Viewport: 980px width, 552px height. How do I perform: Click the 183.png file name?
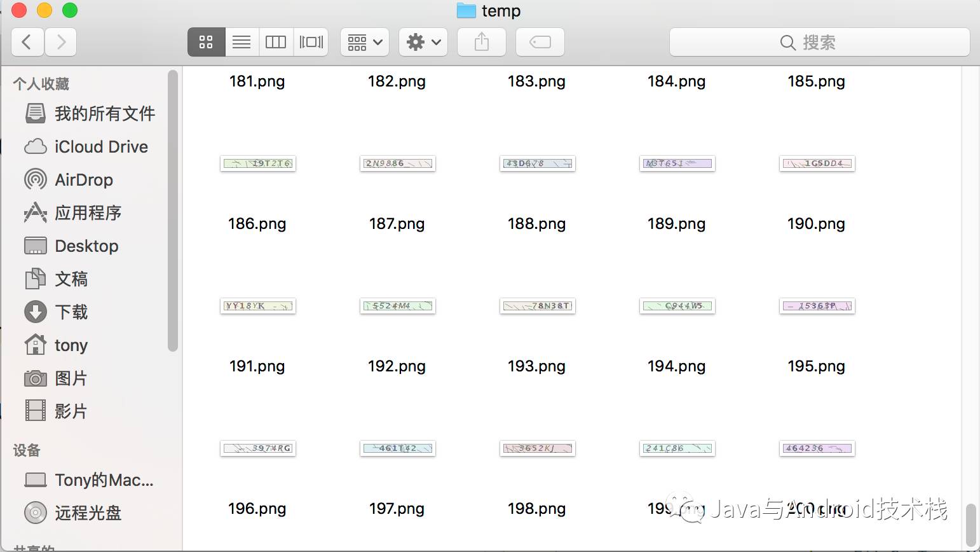(x=537, y=82)
